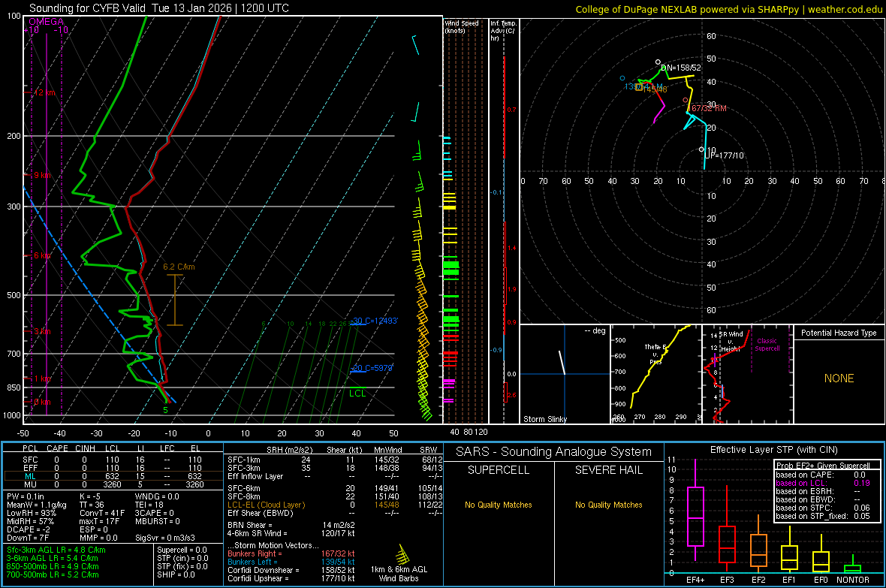The width and height of the screenshot is (886, 588).
Task: Click the 1km & 6km AGL wind barb graphic
Action: click(402, 555)
